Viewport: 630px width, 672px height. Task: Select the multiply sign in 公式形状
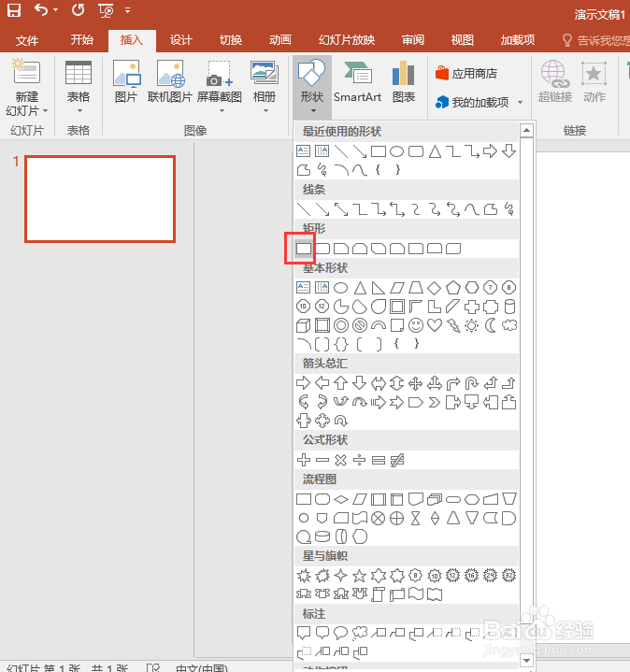(341, 460)
